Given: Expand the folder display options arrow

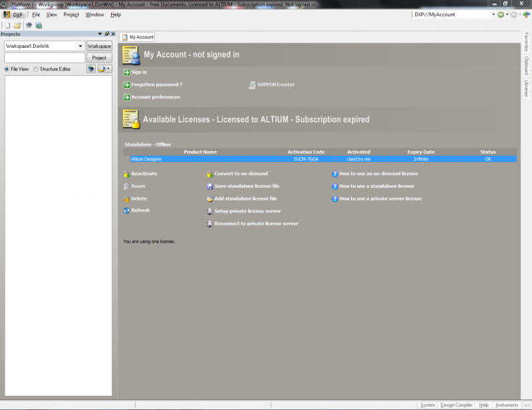Looking at the screenshot, I should tap(108, 69).
